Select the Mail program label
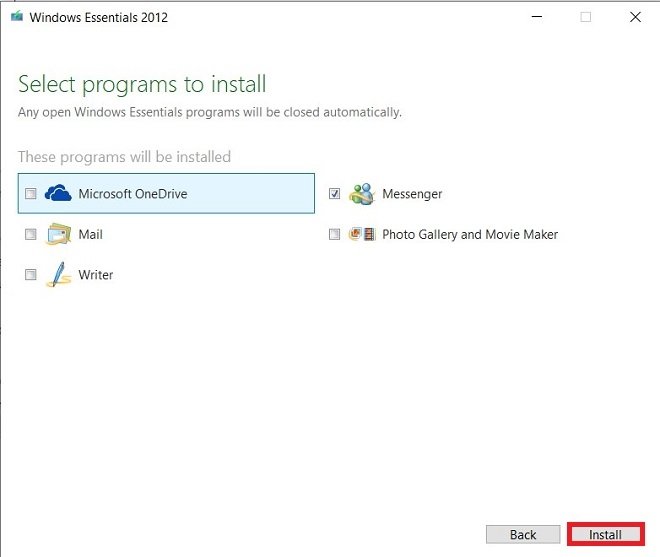This screenshot has width=660, height=557. pyautogui.click(x=90, y=234)
